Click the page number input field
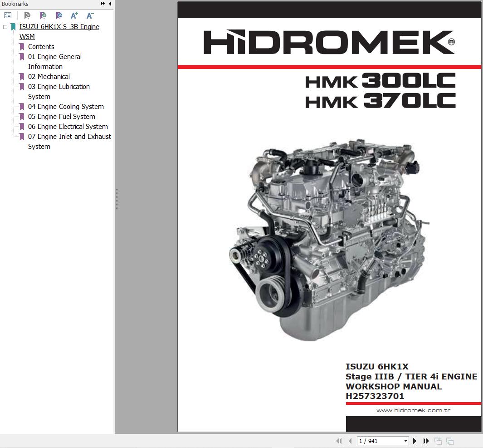Screen dimensions: 483x448 (x=379, y=441)
